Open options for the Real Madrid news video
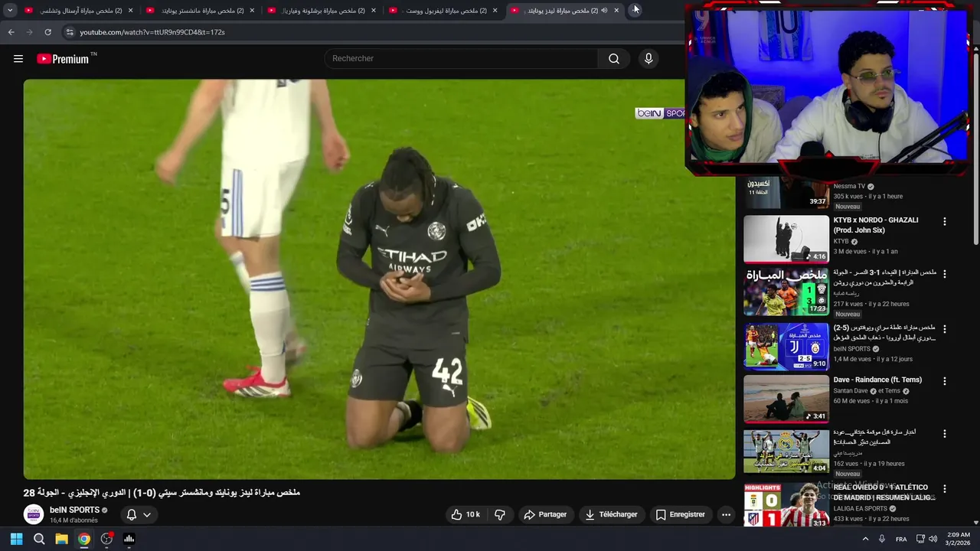The width and height of the screenshot is (980, 551). [x=944, y=434]
